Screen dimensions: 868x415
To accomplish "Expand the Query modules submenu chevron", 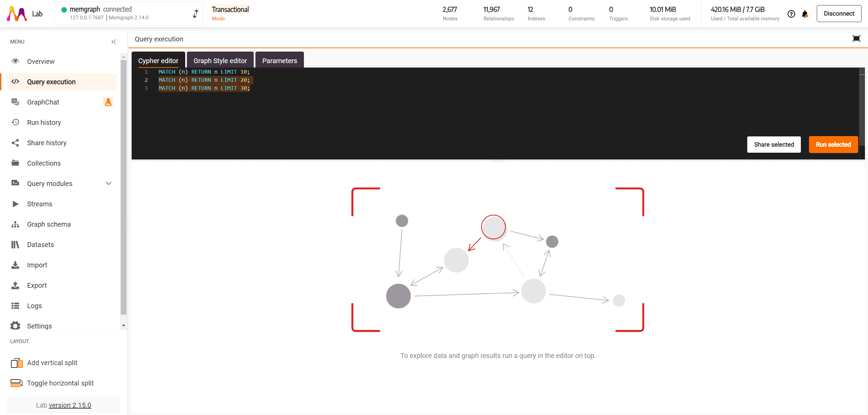I will (109, 184).
